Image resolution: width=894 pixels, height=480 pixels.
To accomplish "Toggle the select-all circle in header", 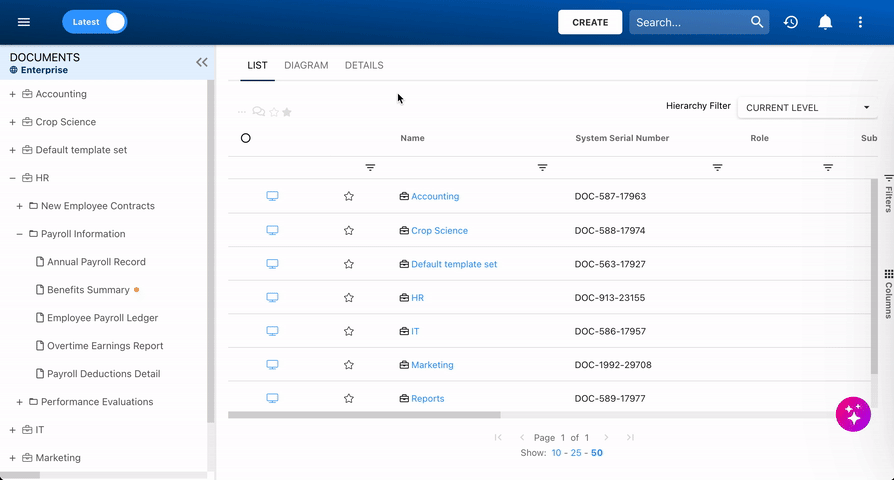I will point(246,138).
